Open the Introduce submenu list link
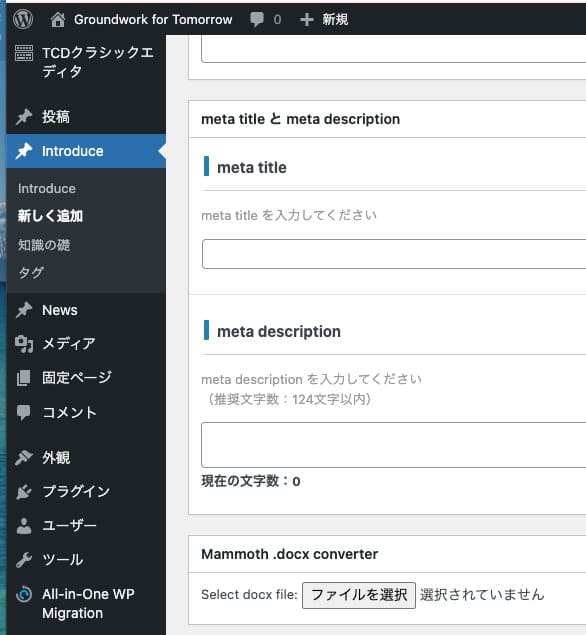 pyautogui.click(x=47, y=188)
